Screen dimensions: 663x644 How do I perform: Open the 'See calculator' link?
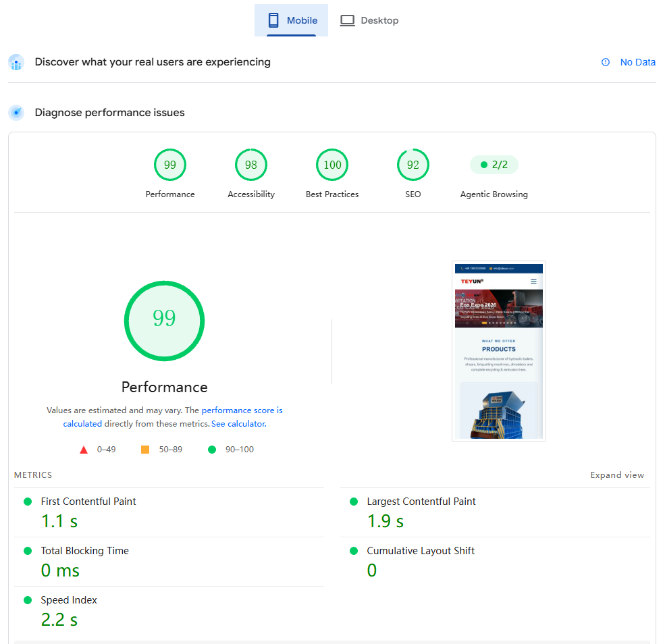point(239,424)
